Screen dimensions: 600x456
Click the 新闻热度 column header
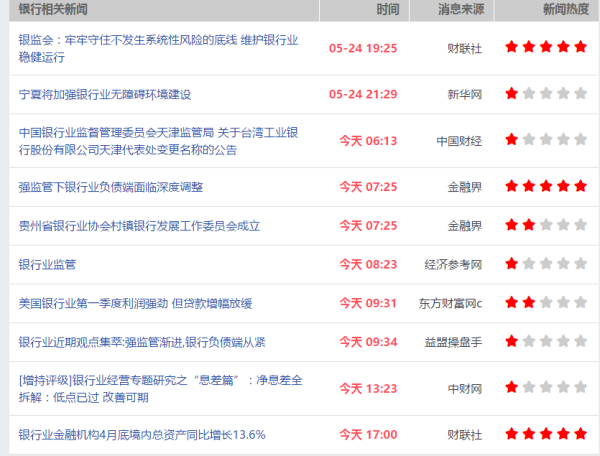566,9
